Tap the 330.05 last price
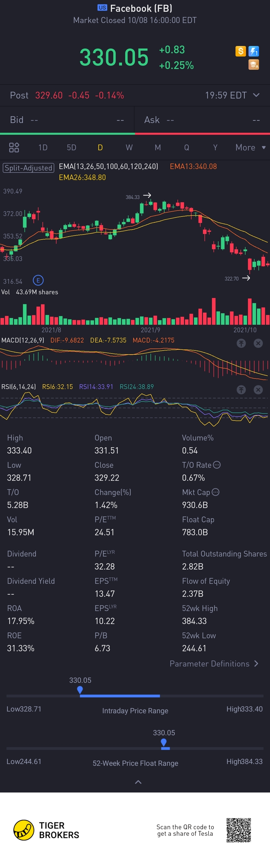Viewport: 270px width, 868px height. point(114,57)
